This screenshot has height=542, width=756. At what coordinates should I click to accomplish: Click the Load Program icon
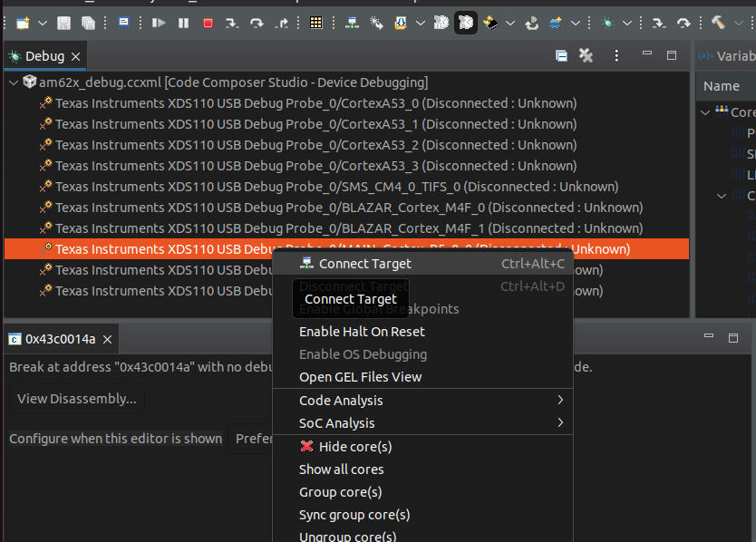(x=400, y=23)
